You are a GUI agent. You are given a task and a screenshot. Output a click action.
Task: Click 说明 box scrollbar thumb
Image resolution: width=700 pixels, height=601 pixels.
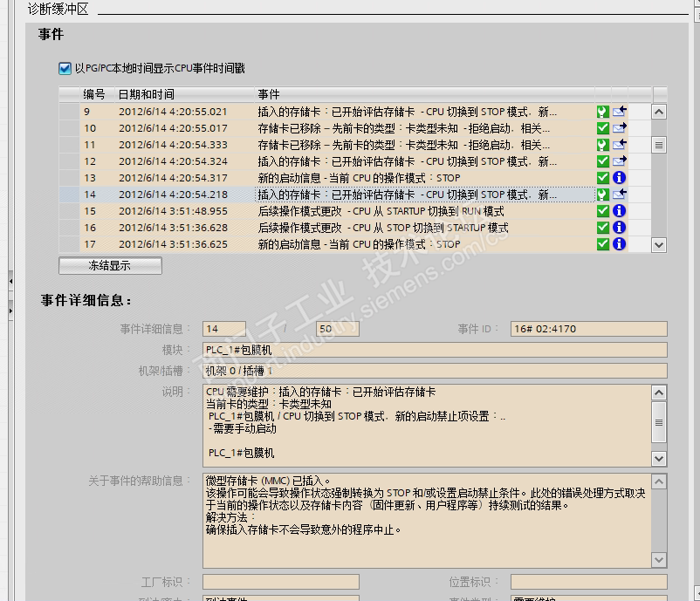(x=659, y=422)
